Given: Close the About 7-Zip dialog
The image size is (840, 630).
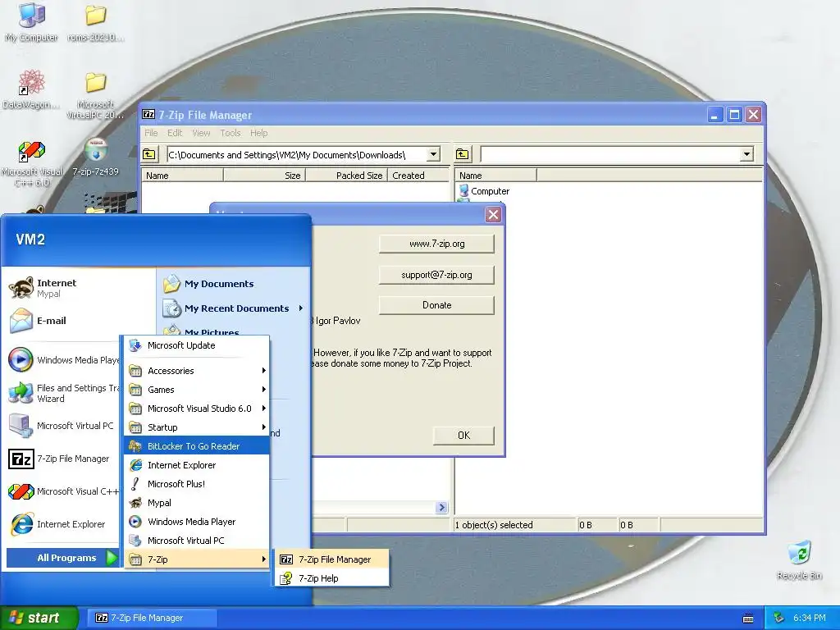Looking at the screenshot, I should point(493,215).
